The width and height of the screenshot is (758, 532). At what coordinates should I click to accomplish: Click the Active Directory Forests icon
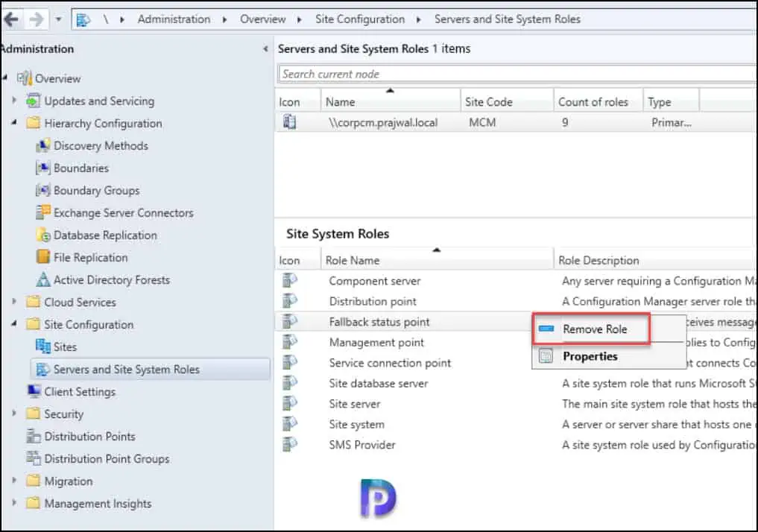coord(43,279)
